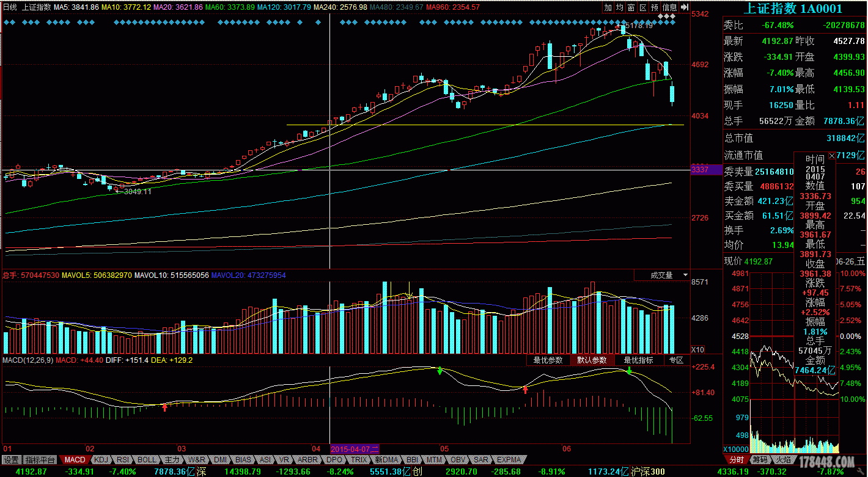Switch to the BOLL indicator tab
This screenshot has height=477, width=868.
(x=147, y=460)
